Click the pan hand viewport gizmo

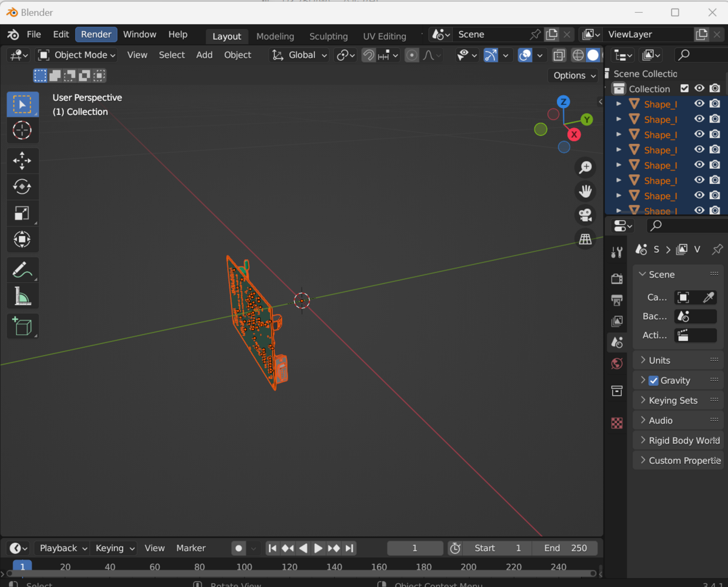tap(585, 191)
